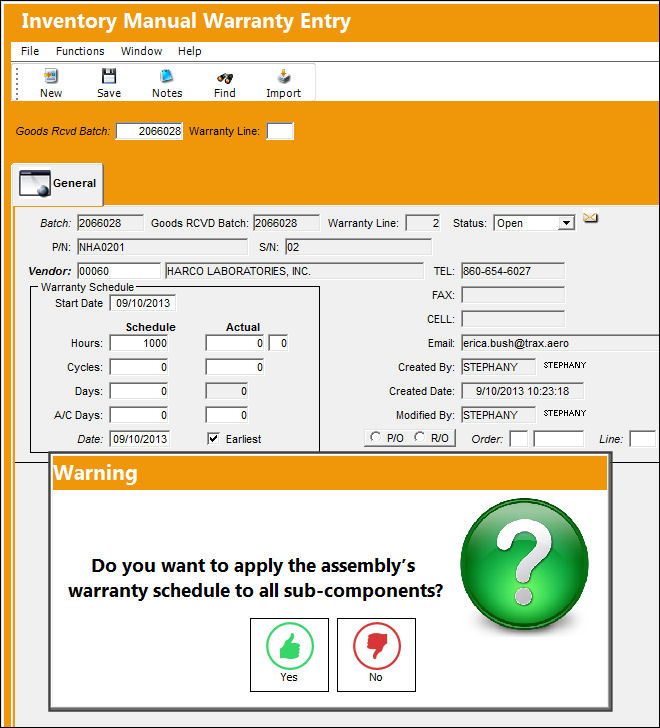The height and width of the screenshot is (728, 660).
Task: Click the vendor name HARCO LABORATORIES field
Action: (294, 271)
